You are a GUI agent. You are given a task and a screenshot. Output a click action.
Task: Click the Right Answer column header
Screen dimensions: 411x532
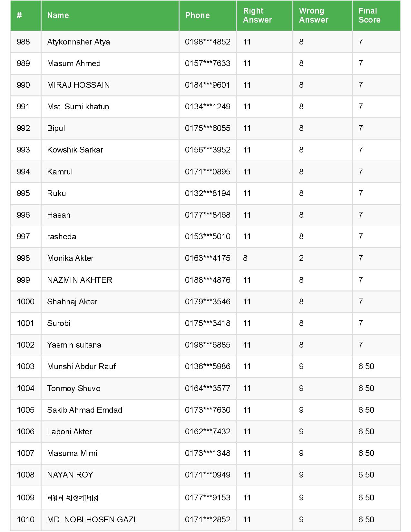click(257, 15)
